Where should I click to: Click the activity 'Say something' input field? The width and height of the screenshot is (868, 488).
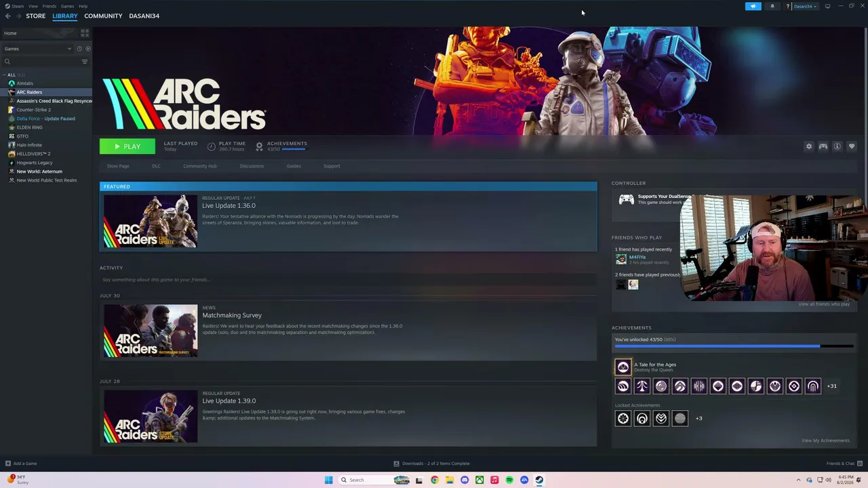click(x=348, y=279)
